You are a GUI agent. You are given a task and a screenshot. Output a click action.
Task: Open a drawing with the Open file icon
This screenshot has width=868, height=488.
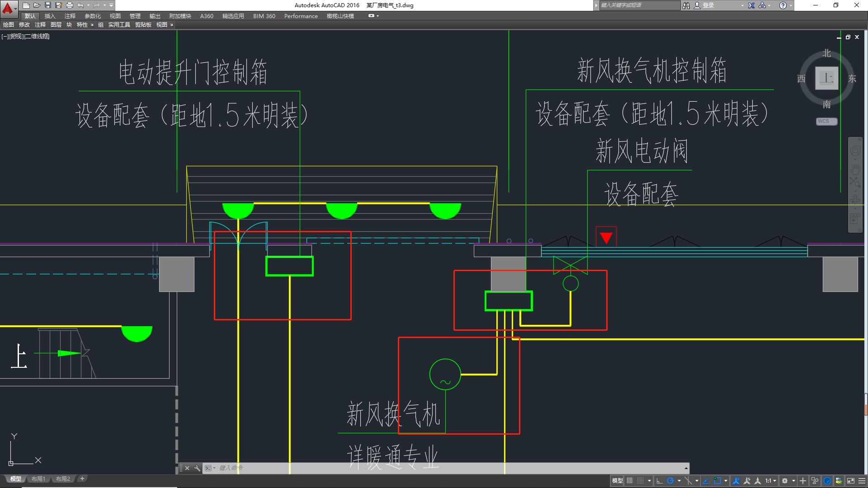coord(37,5)
